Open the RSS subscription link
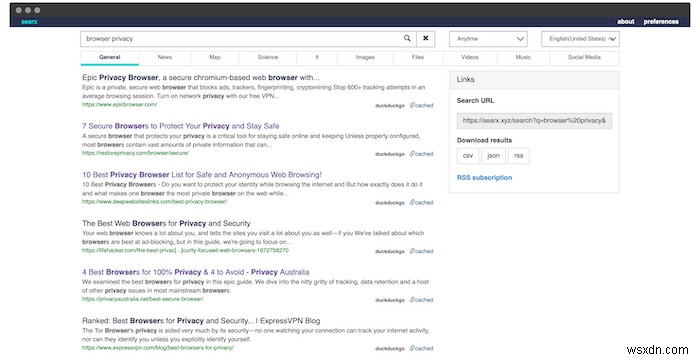 [x=484, y=178]
